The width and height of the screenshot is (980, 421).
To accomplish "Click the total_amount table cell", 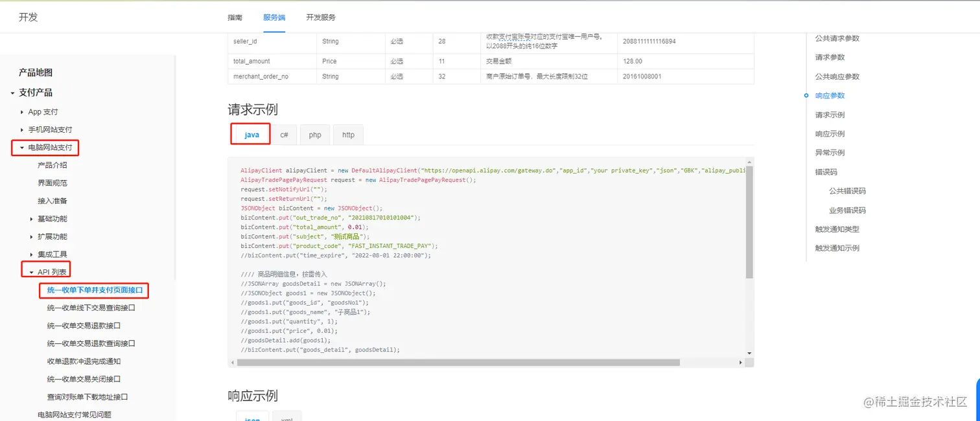I will [x=272, y=62].
